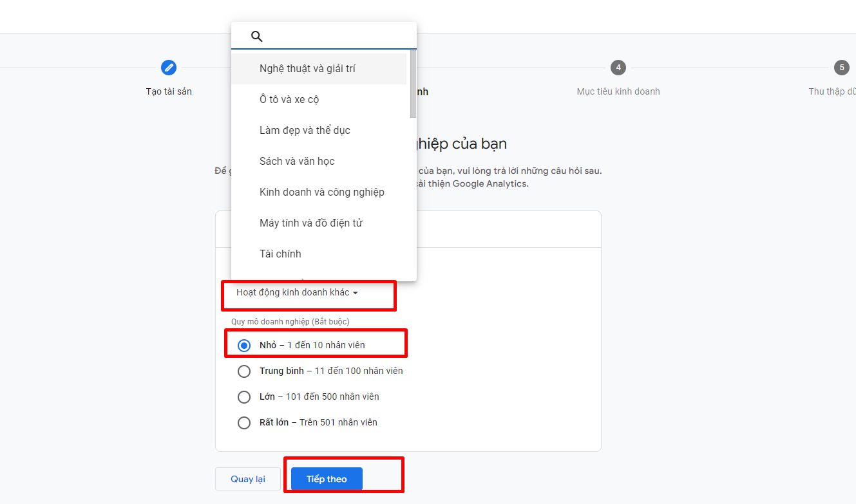The height and width of the screenshot is (504, 856).
Task: Click step 5 circle icon
Action: (x=841, y=68)
